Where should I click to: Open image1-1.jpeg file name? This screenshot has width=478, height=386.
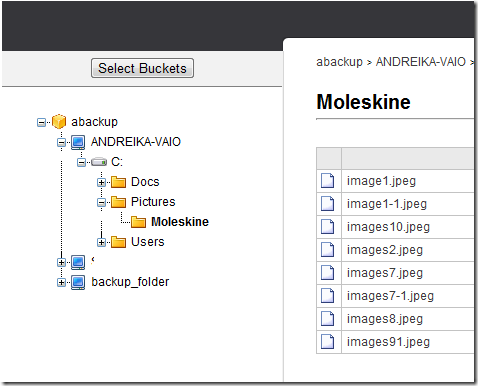pyautogui.click(x=387, y=204)
